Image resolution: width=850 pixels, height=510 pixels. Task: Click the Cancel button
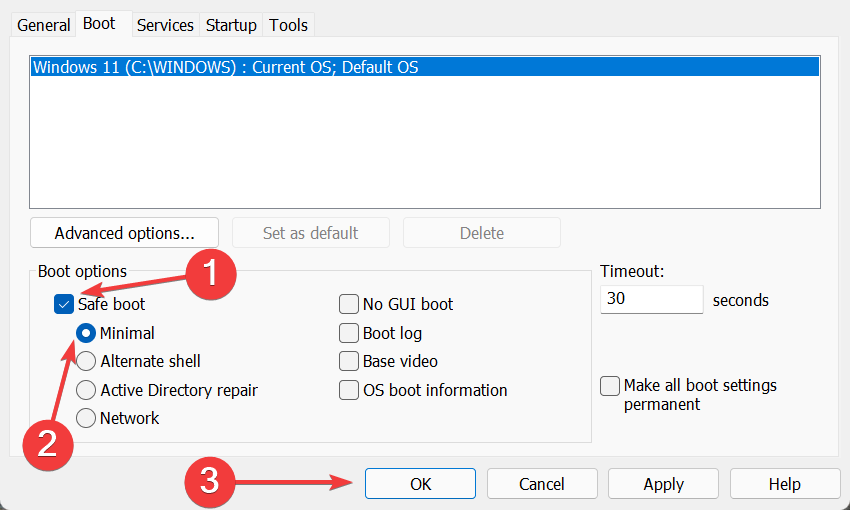[x=542, y=484]
